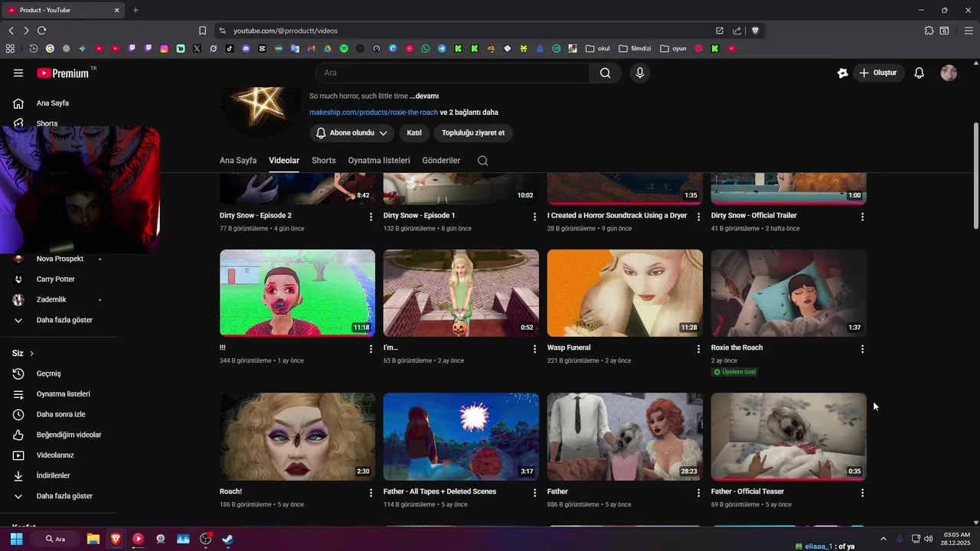
Task: Open the Spotify bookmark
Action: tap(344, 48)
